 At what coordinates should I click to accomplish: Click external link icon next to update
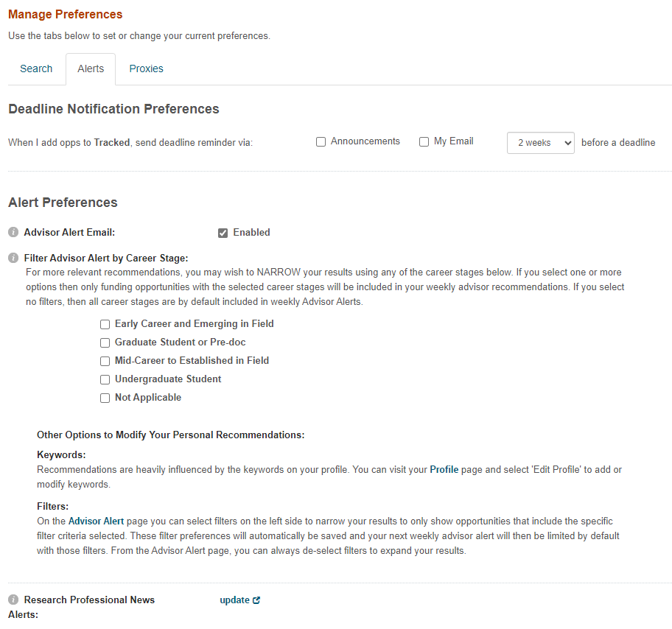coord(256,600)
